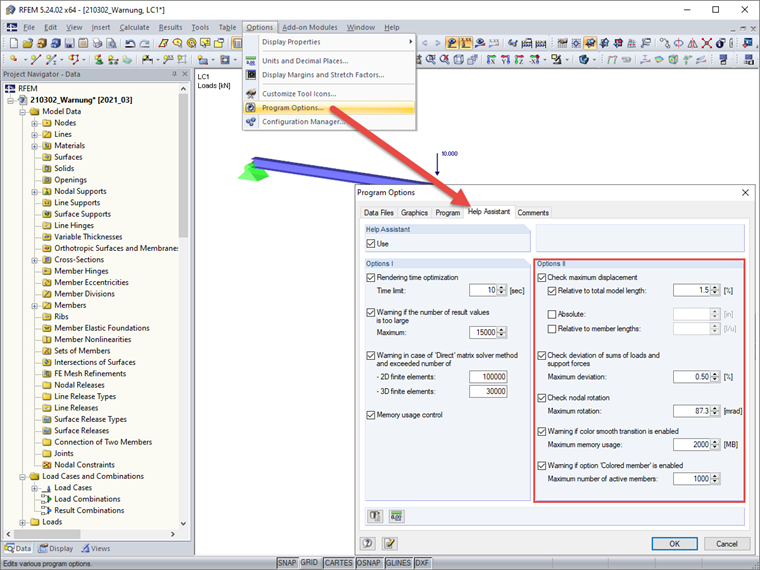Expand the Cross-Sections tree item
This screenshot has height=570, width=760.
[34, 260]
